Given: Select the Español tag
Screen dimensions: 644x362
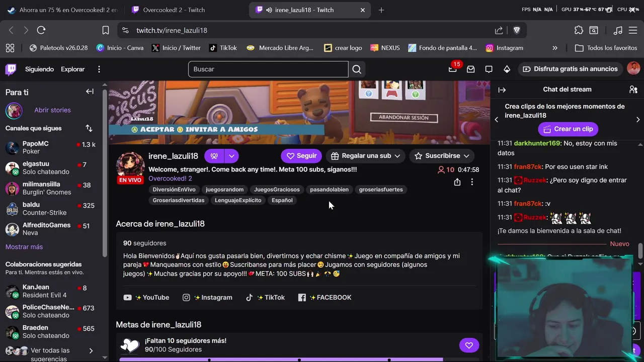Looking at the screenshot, I should (x=282, y=200).
